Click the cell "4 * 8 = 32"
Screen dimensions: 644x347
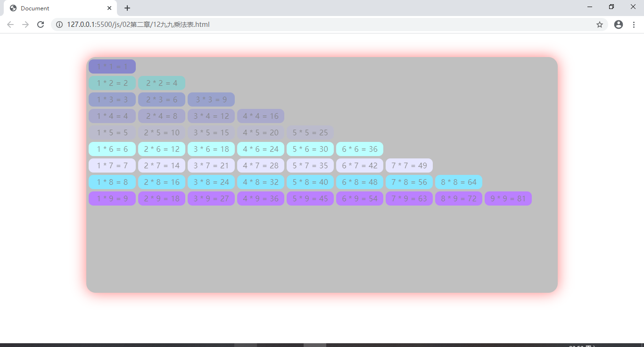261,182
